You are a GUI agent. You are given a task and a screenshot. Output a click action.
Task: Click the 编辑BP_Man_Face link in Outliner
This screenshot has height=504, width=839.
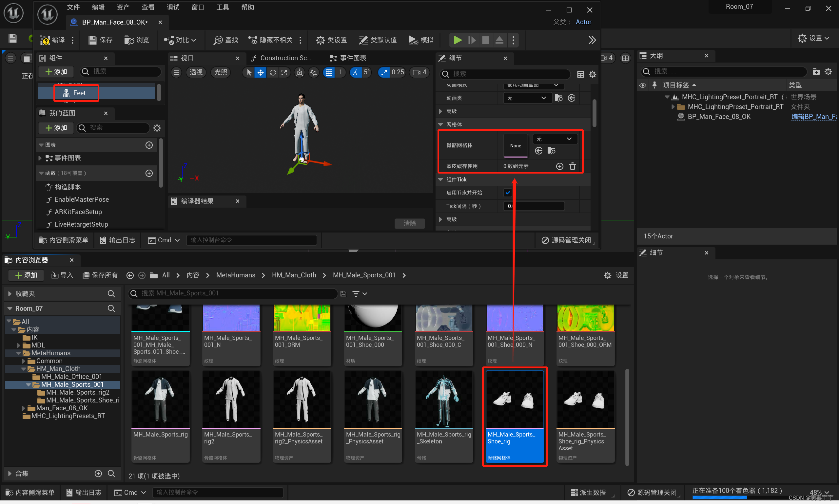(x=813, y=117)
